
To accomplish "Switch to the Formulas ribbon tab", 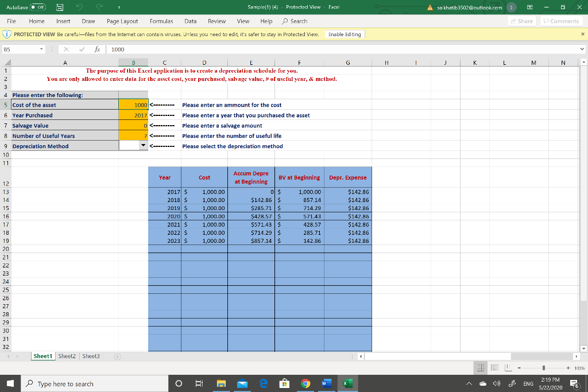I will [x=161, y=21].
